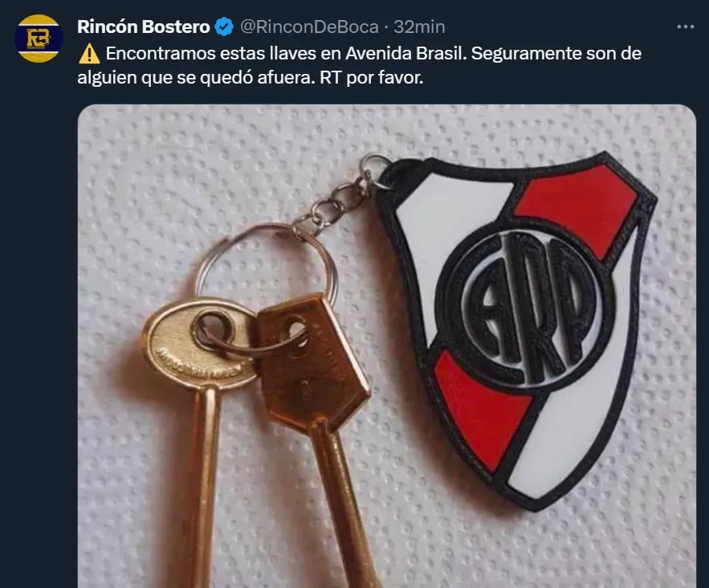Open the Rincón Bostero profile avatar
This screenshot has height=588, width=709.
coord(39,39)
